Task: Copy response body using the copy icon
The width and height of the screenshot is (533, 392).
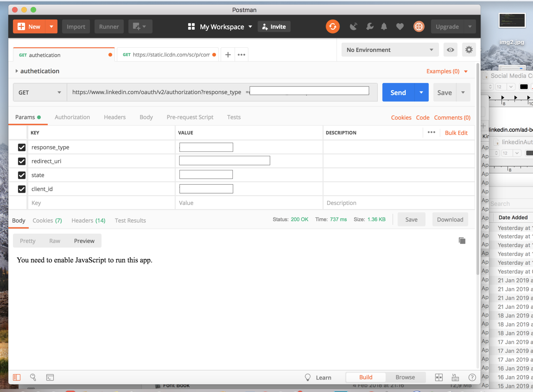Action: point(462,240)
